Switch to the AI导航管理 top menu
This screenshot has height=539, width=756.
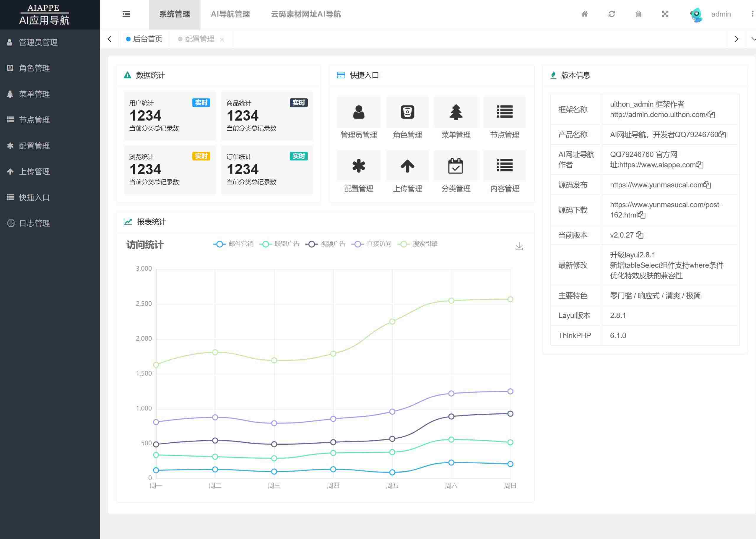coord(230,14)
